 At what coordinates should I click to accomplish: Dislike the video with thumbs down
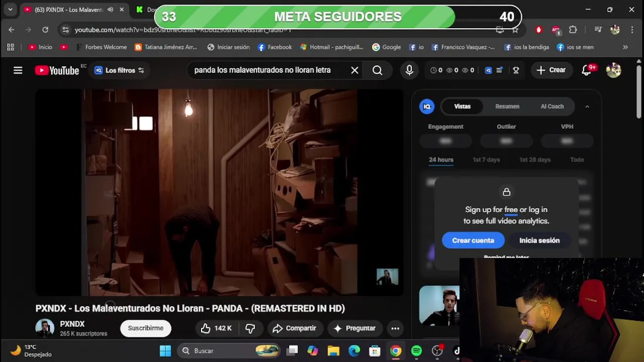(250, 328)
